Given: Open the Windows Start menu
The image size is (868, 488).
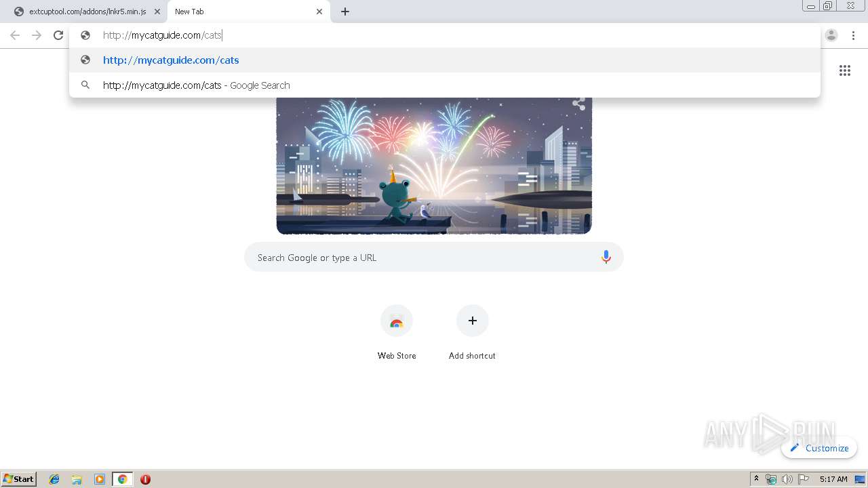Looking at the screenshot, I should pos(19,479).
